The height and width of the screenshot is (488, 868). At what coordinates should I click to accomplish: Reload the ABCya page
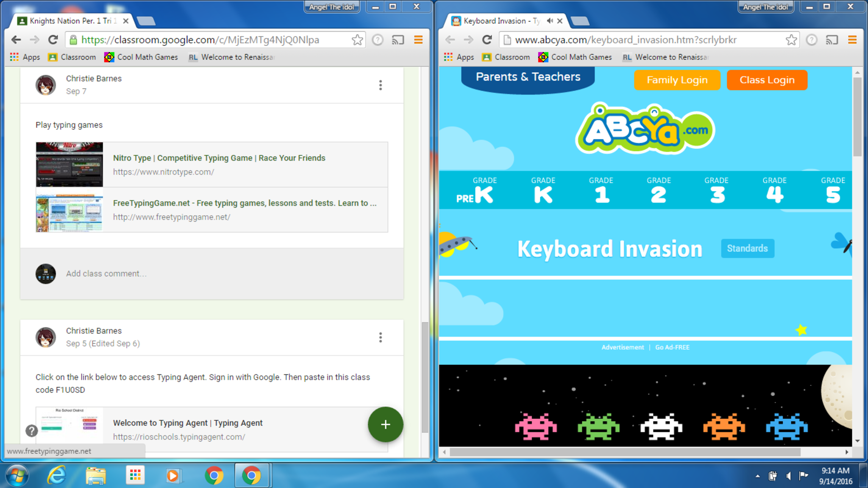(487, 40)
